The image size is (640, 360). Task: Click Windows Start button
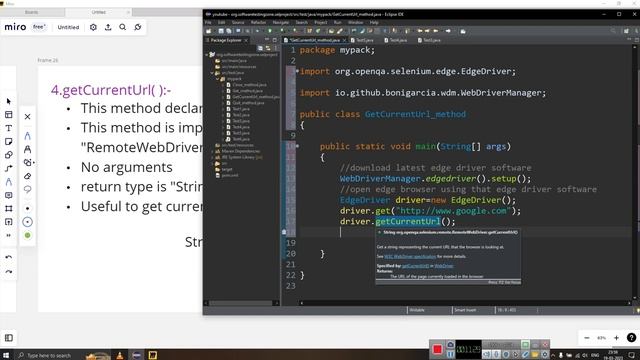pos(6,356)
